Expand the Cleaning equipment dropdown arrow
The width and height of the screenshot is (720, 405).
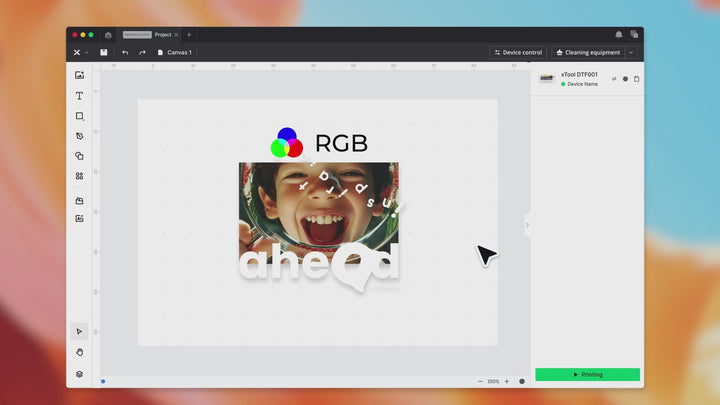(x=631, y=52)
